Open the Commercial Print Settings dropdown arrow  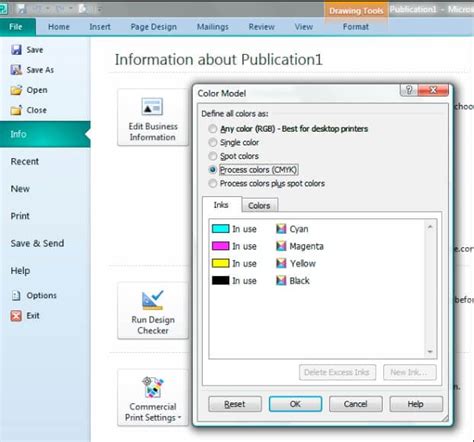pos(180,417)
